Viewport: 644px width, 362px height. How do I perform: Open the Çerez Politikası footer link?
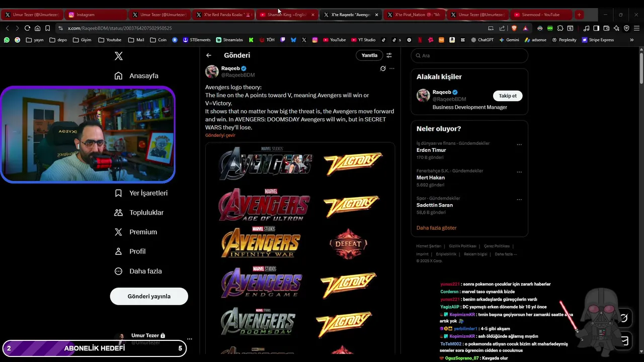tap(497, 246)
